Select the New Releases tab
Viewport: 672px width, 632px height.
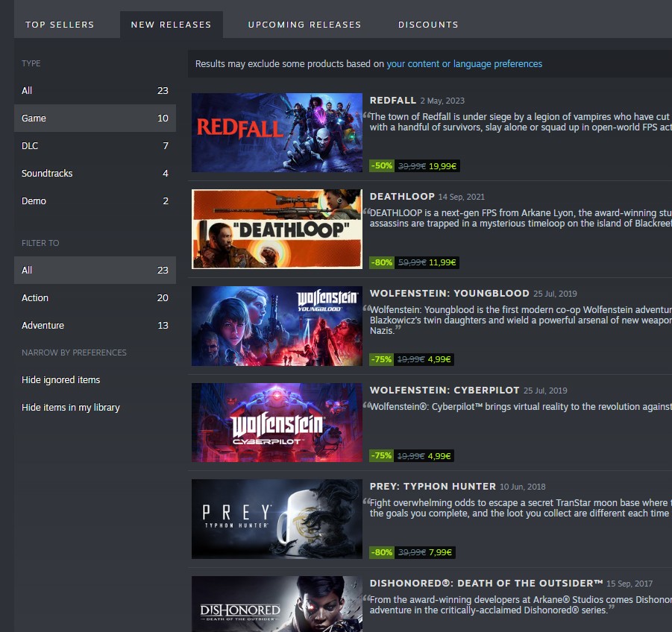172,25
